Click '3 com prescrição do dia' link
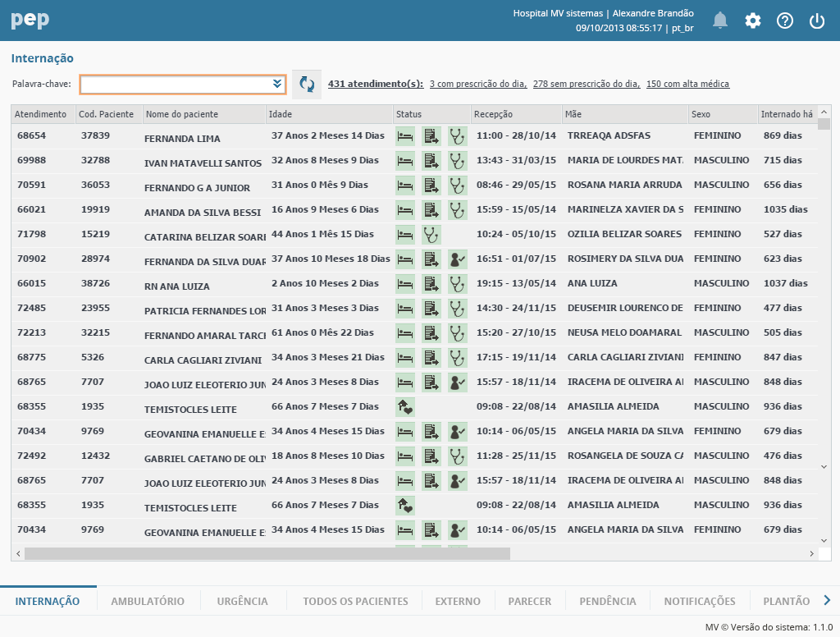Viewport: 840px width, 637px height. pos(477,84)
